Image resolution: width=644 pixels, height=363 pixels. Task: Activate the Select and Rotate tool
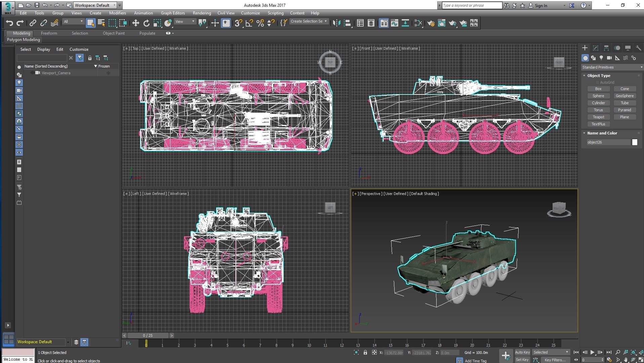pos(146,23)
